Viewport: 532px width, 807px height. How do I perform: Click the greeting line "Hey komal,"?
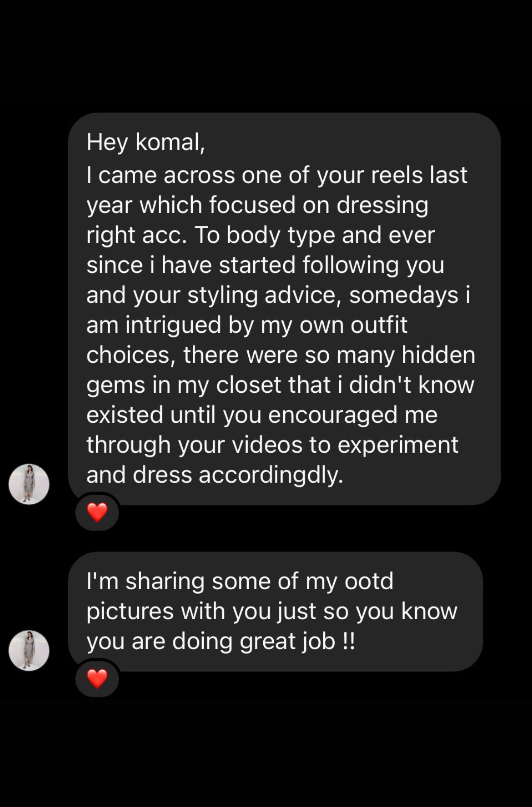point(146,142)
